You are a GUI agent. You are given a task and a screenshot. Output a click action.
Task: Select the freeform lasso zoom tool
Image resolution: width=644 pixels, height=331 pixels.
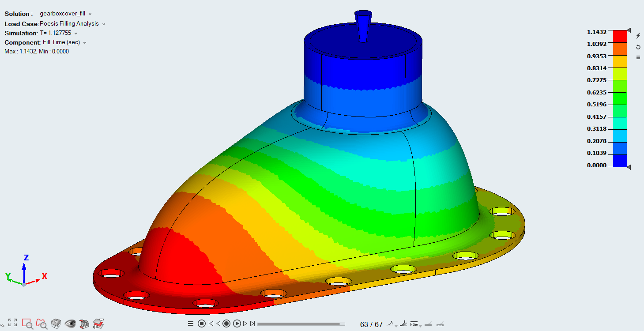42,324
